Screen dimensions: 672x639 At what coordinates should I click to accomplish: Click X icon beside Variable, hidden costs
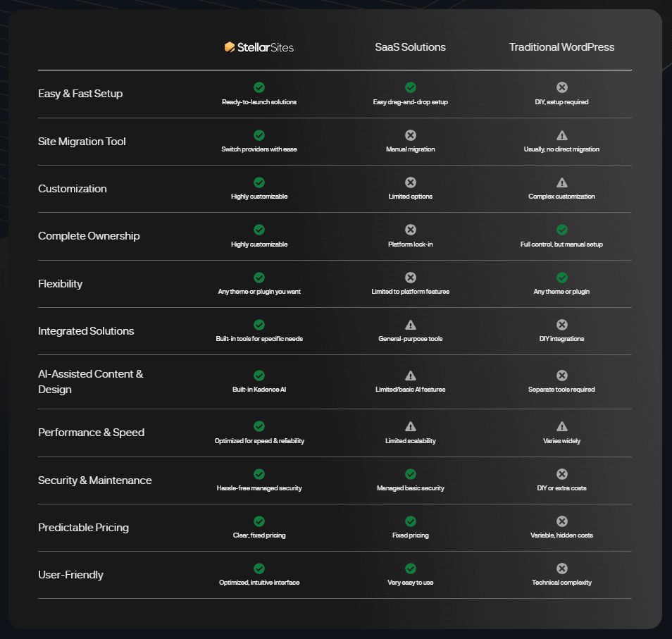pos(561,521)
